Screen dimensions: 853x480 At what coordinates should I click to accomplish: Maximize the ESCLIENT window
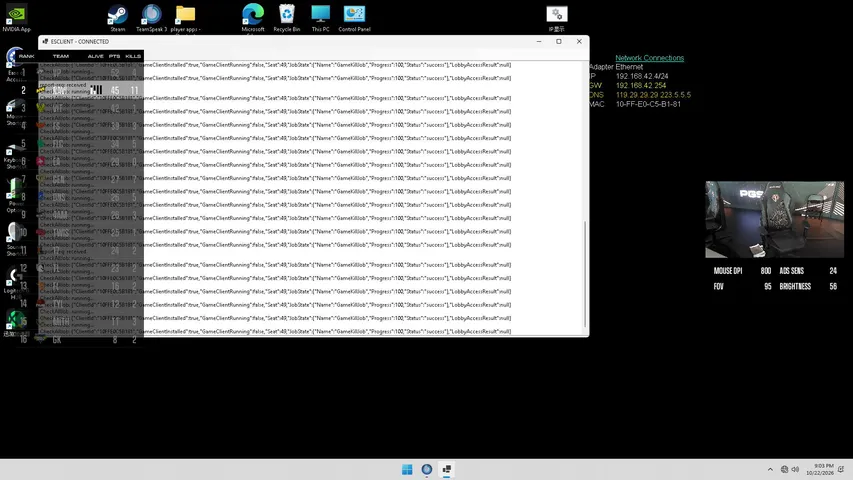(559, 41)
